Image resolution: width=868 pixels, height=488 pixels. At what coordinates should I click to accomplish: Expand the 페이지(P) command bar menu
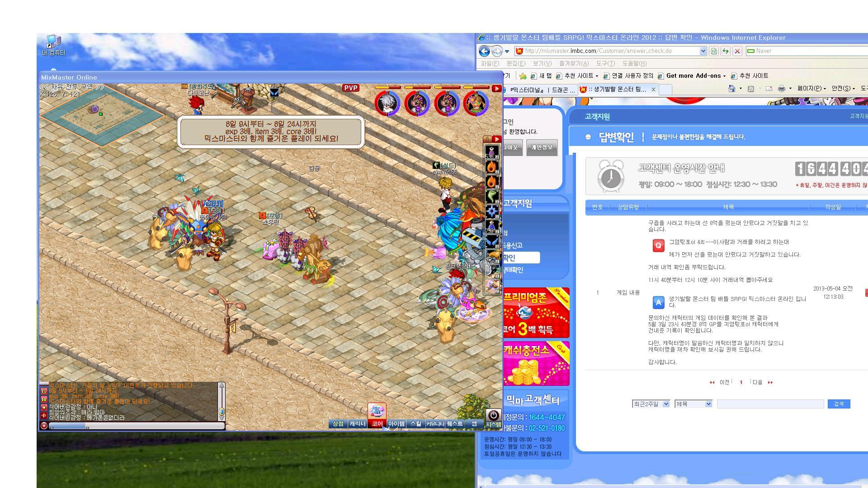tap(812, 89)
